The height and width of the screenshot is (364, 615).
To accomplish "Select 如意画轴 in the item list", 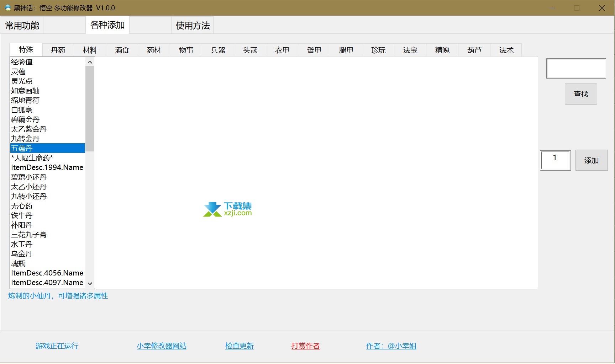I will click(x=48, y=91).
